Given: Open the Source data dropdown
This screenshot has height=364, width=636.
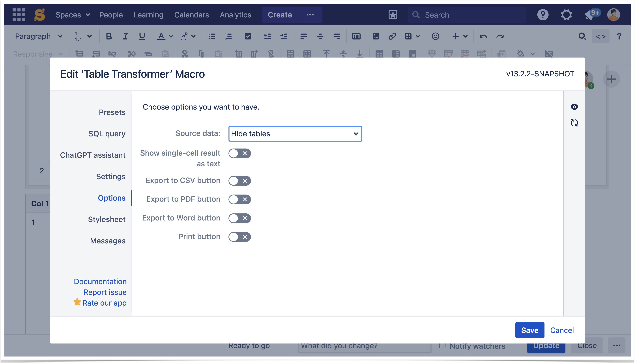Looking at the screenshot, I should [295, 134].
